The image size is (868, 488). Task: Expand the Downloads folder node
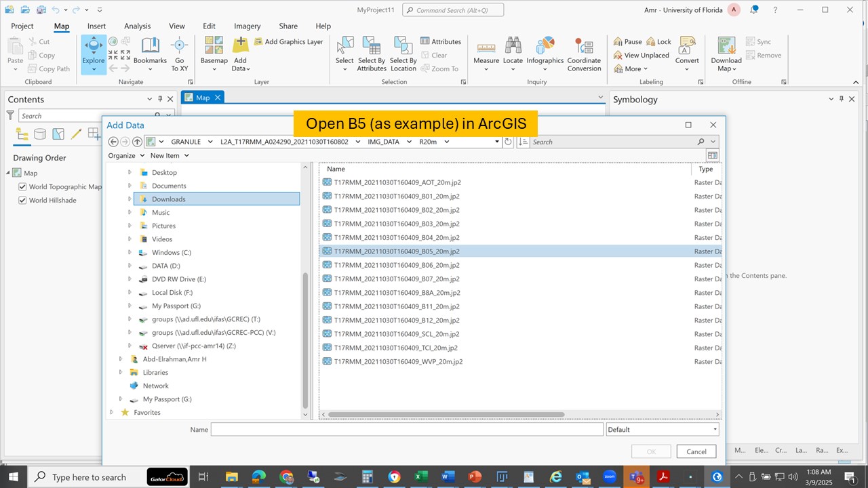[130, 199]
